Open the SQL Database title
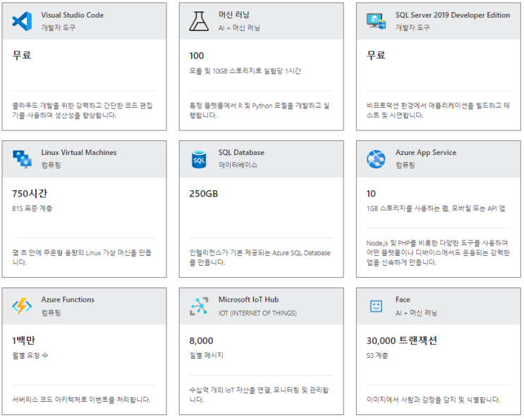This screenshot has width=524, height=420. click(241, 153)
